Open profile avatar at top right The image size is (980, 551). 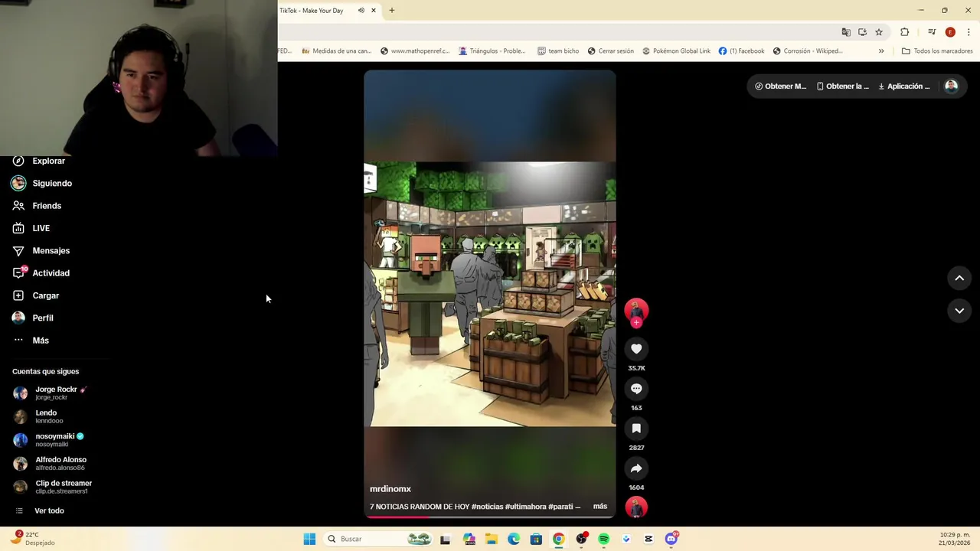coord(951,86)
